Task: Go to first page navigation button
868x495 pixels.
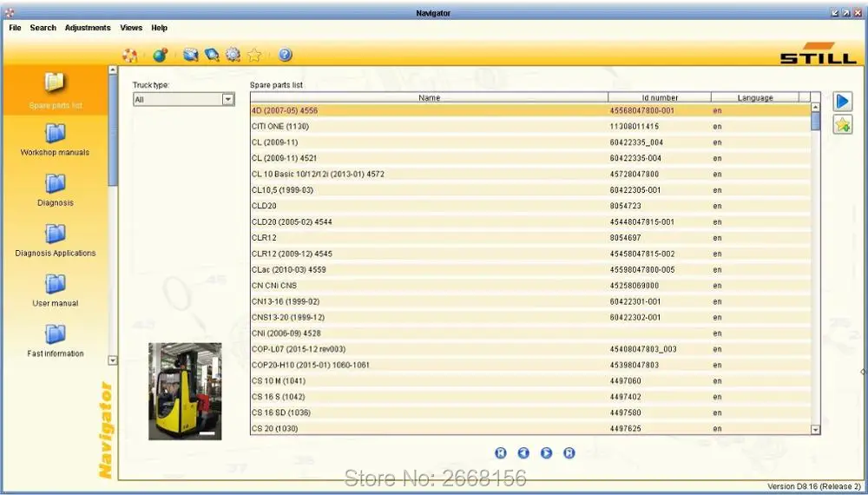Action: point(501,453)
